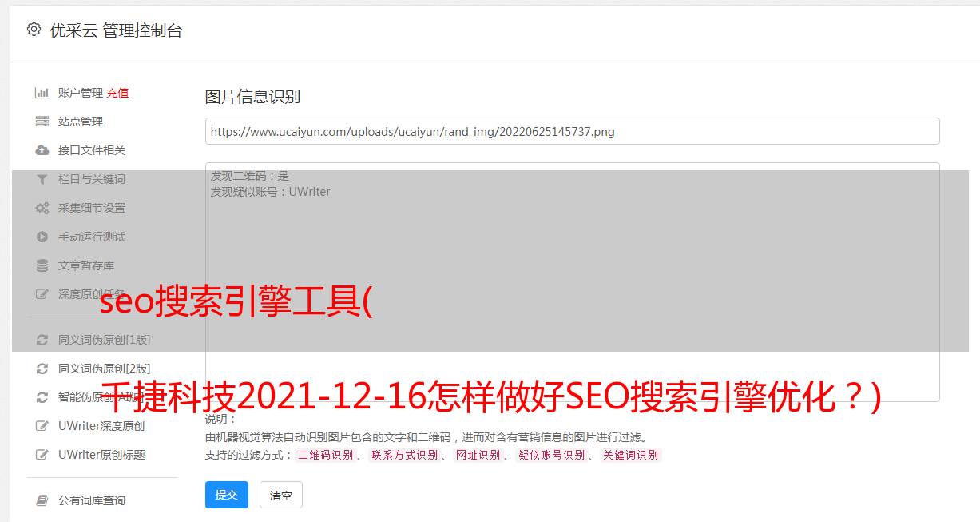Open 站点管理 in the sidebar
Screen dimensions: 980x522
point(81,122)
